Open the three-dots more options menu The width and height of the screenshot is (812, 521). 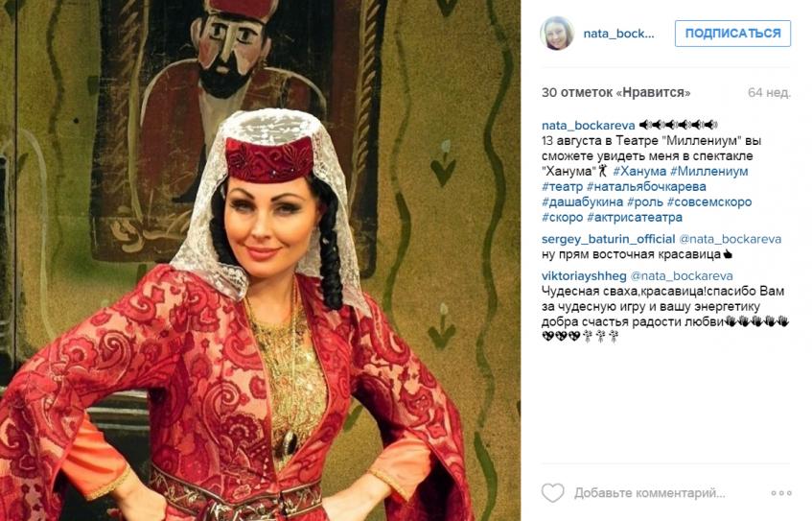tap(781, 493)
